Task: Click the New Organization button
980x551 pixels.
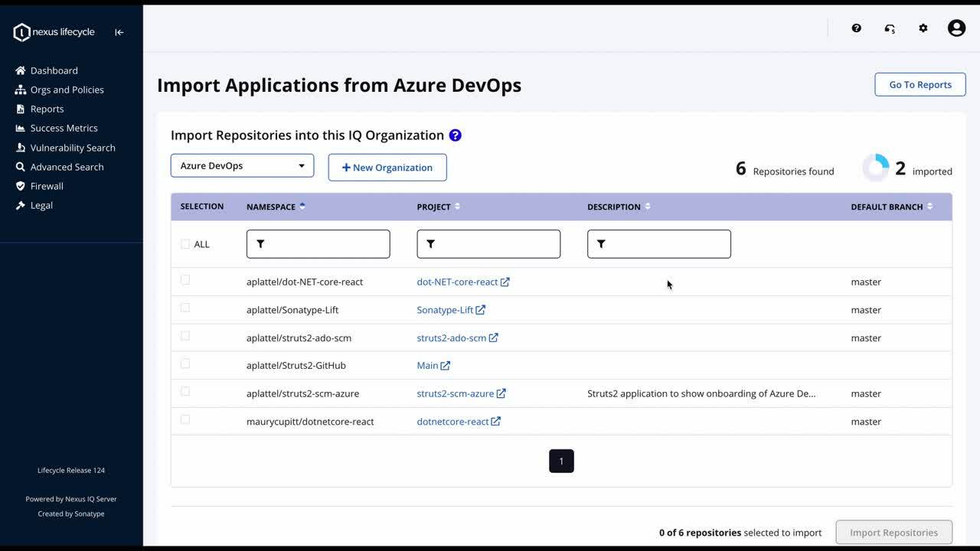Action: pos(387,168)
